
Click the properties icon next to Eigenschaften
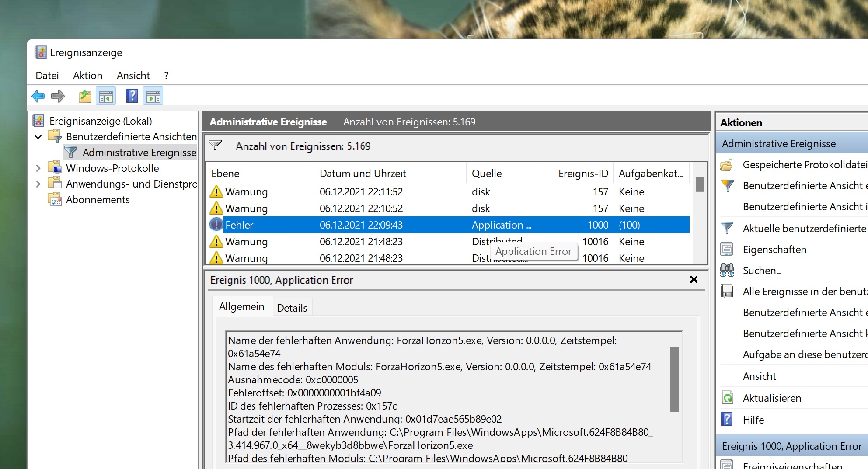click(727, 249)
